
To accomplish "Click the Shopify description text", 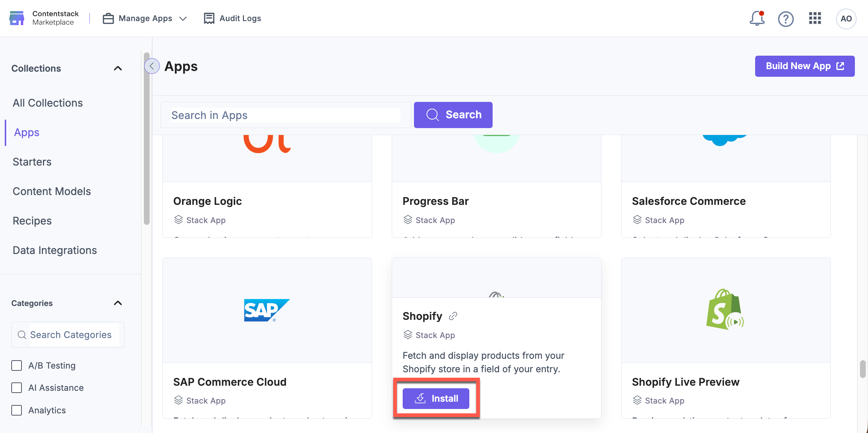I will 484,362.
